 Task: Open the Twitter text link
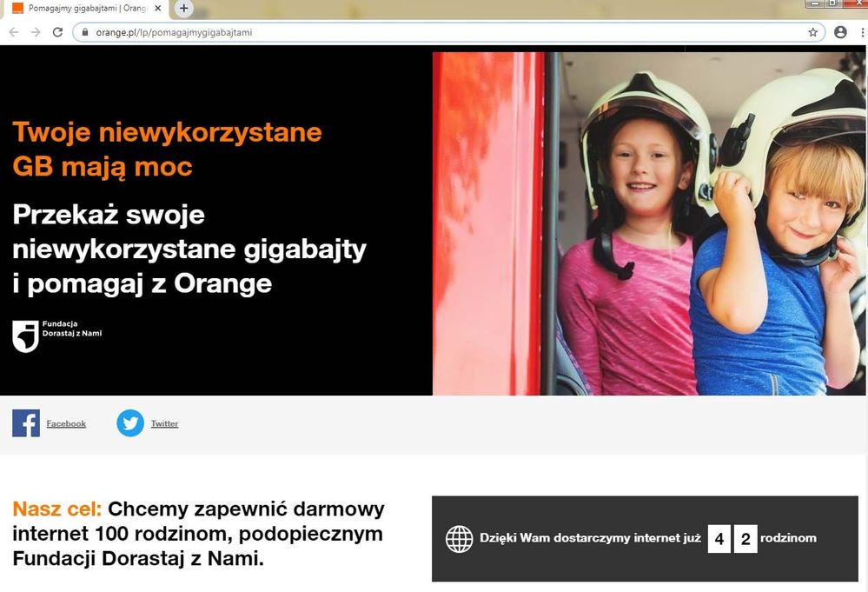[164, 423]
